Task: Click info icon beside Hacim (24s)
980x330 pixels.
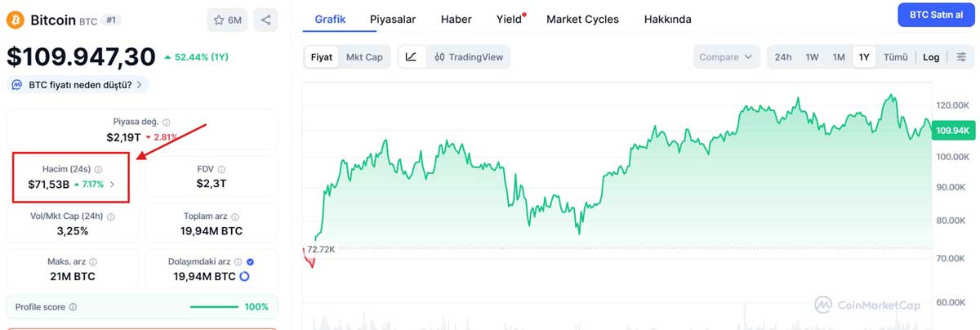Action: point(98,169)
